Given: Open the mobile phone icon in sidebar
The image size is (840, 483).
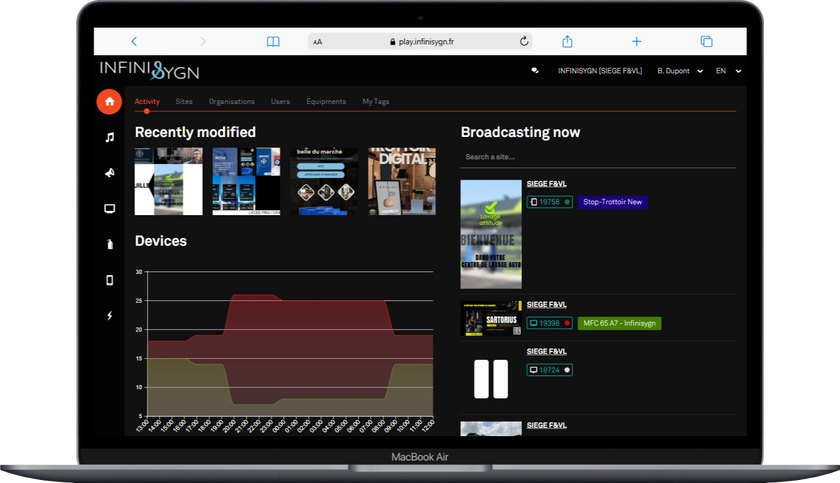Looking at the screenshot, I should pyautogui.click(x=110, y=280).
